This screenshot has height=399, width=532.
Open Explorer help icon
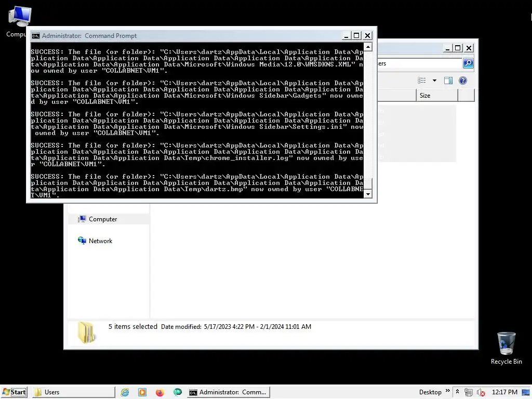pyautogui.click(x=463, y=81)
